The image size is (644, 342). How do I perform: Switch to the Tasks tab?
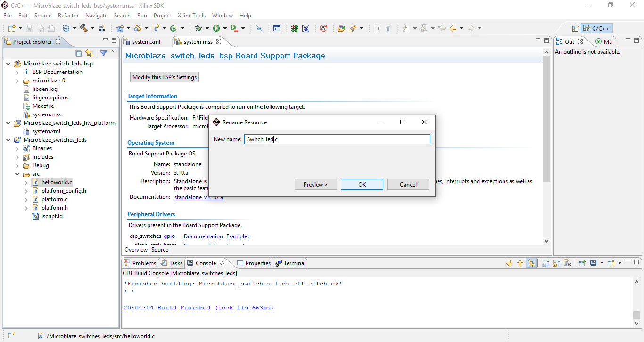coord(172,263)
